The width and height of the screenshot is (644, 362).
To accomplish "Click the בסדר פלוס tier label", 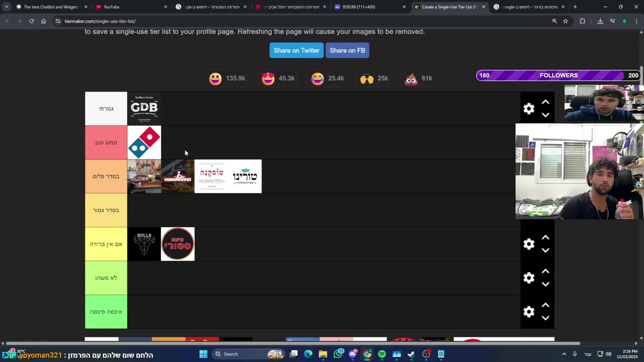I will [x=106, y=176].
